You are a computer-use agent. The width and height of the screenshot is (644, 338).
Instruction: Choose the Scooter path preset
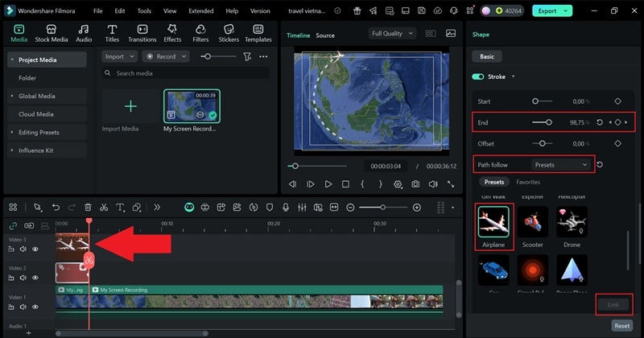click(x=532, y=221)
